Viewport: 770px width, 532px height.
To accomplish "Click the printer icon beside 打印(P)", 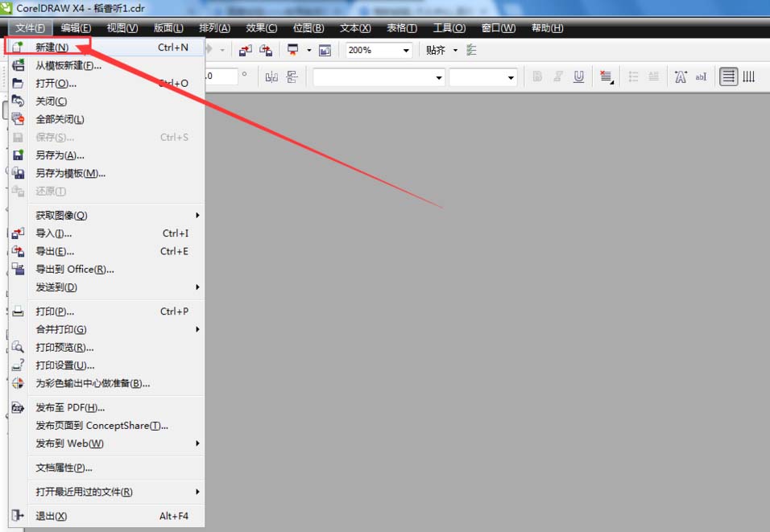I will pos(18,311).
